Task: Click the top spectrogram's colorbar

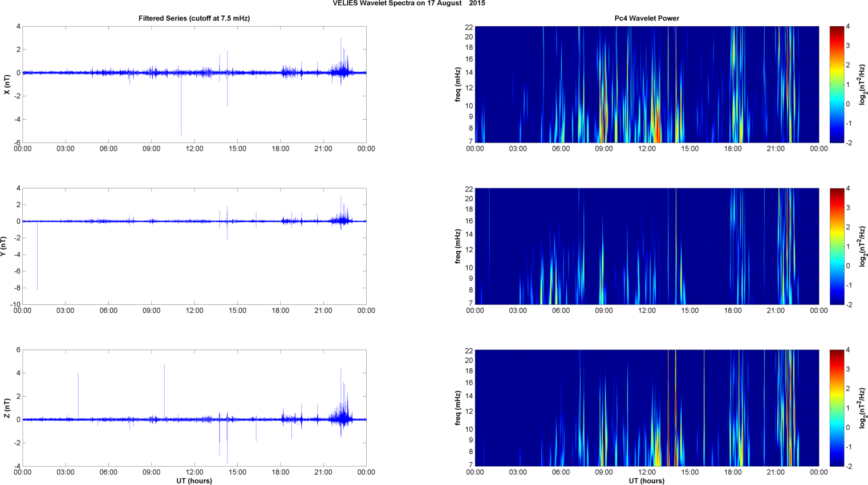Action: [x=836, y=84]
